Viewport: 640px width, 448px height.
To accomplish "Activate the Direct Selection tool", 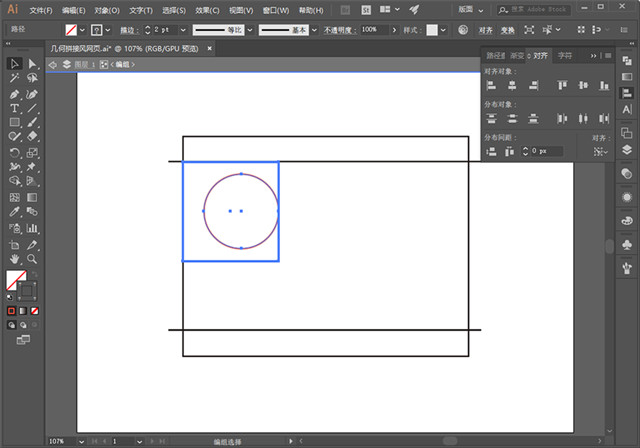I will tap(33, 63).
